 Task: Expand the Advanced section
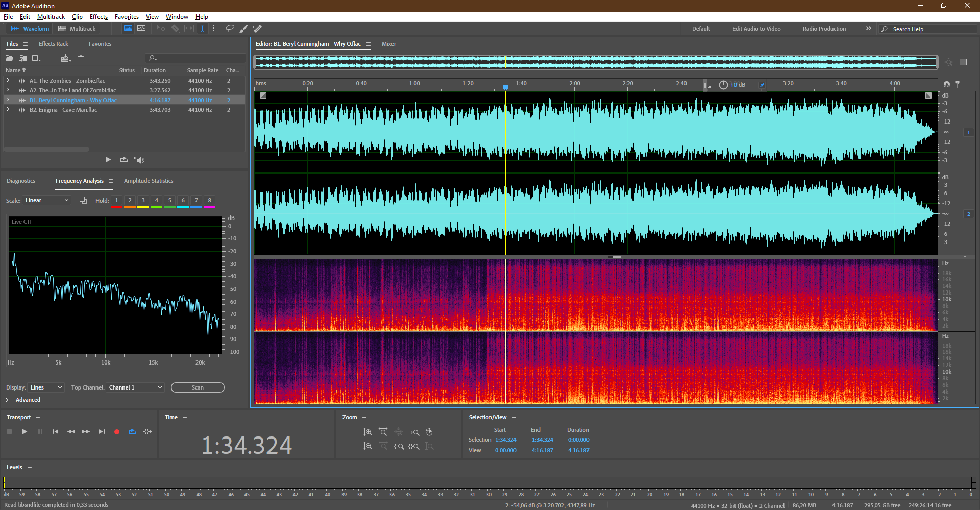(x=7, y=400)
